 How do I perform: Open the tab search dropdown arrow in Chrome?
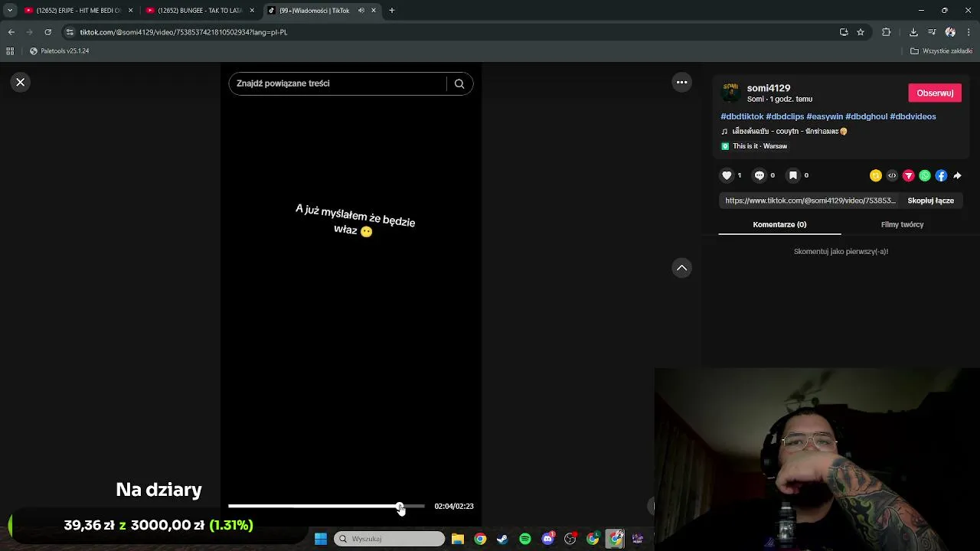point(10,11)
